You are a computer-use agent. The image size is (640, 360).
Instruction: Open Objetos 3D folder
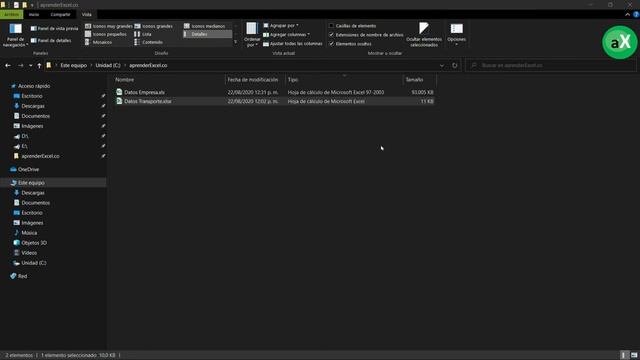pos(34,243)
